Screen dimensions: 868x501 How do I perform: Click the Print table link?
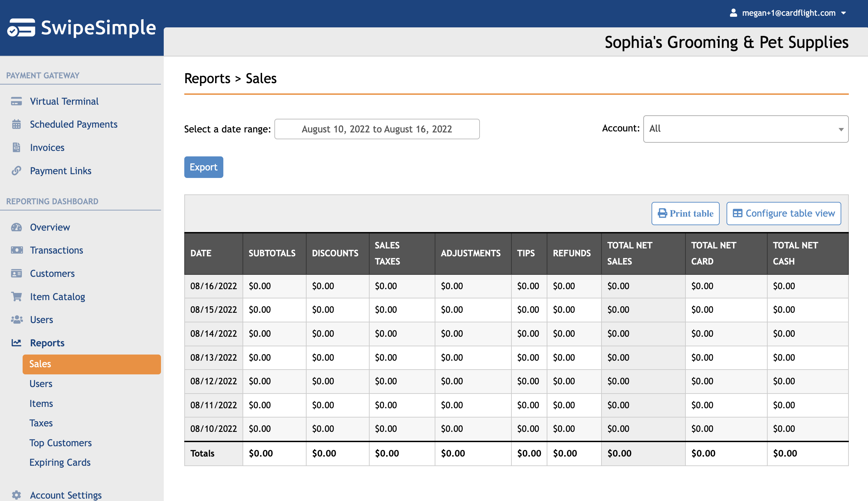pyautogui.click(x=685, y=213)
